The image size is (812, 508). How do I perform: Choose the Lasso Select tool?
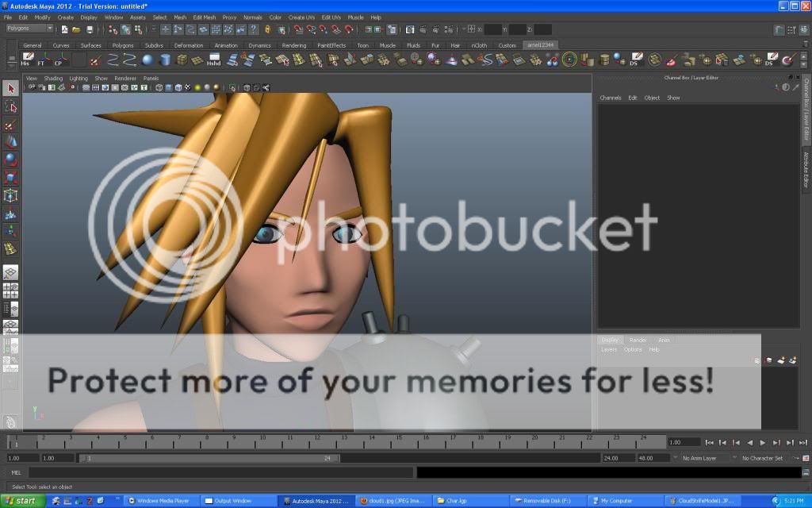[10, 106]
